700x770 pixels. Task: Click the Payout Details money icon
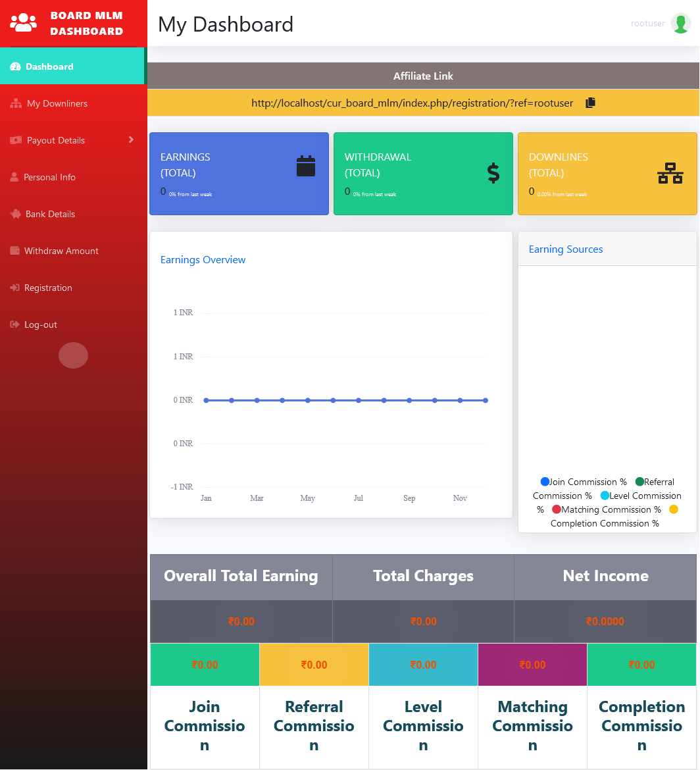point(16,140)
